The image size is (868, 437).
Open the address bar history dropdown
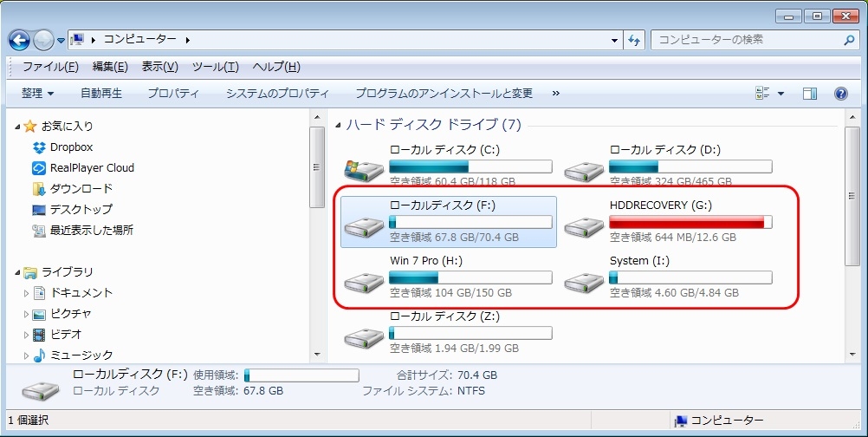pos(614,40)
